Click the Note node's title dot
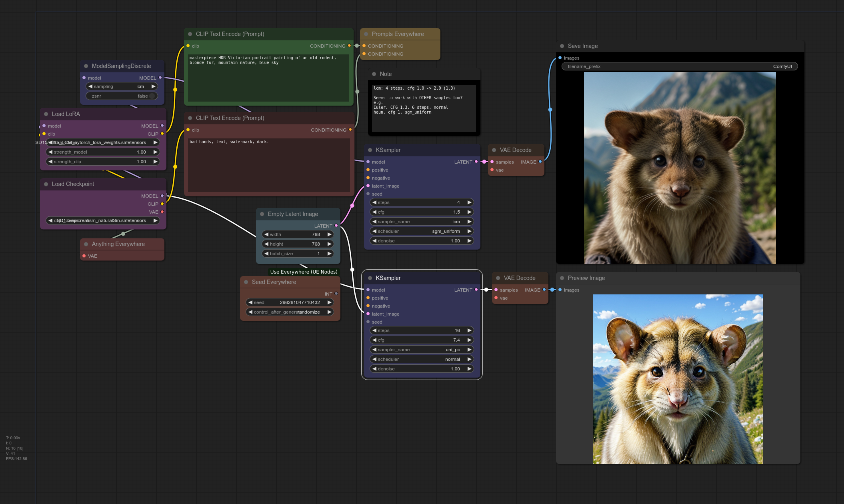The height and width of the screenshot is (504, 844). [x=374, y=74]
